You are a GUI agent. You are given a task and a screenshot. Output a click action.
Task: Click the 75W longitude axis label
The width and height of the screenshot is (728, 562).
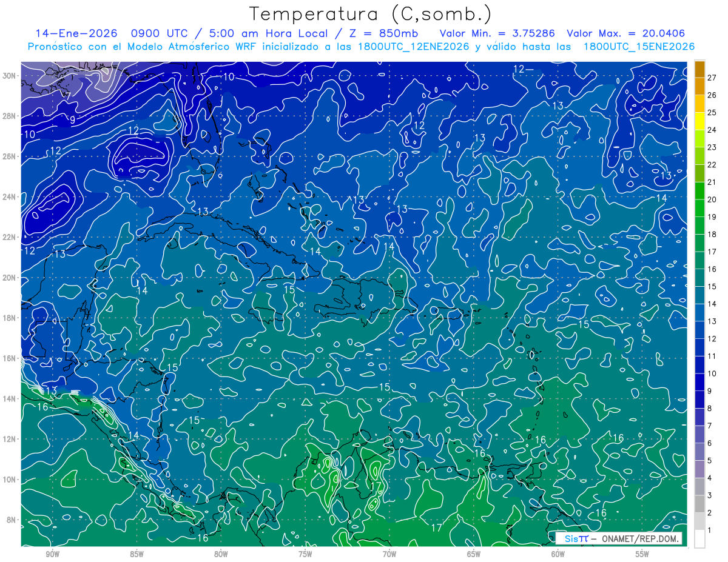(x=305, y=554)
